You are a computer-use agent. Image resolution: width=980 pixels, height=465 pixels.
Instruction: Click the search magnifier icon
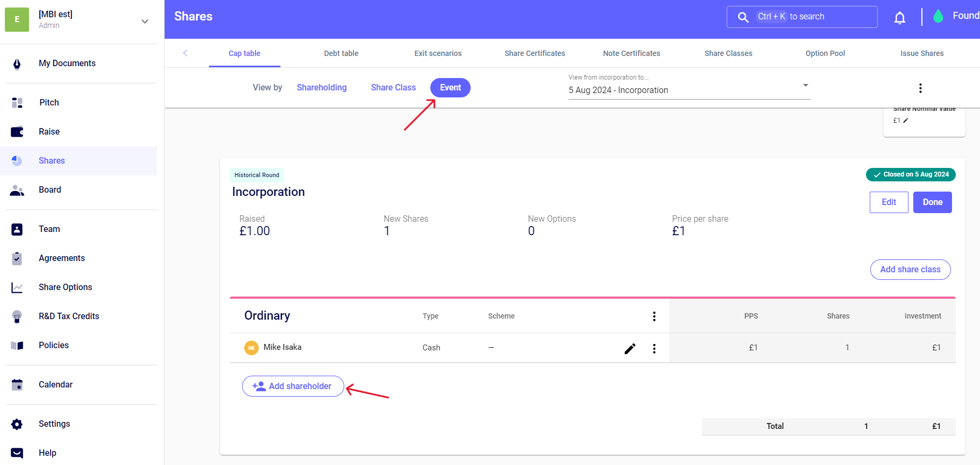(x=743, y=17)
